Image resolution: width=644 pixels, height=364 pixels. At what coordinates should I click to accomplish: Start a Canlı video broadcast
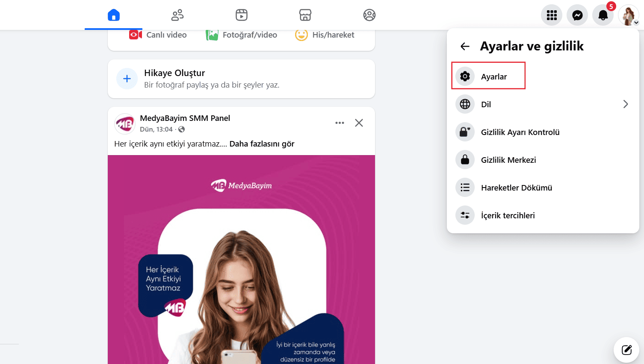pos(157,35)
